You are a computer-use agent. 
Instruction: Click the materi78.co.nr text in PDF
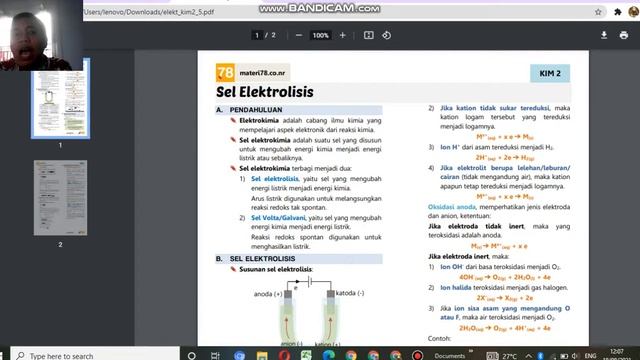(262, 73)
